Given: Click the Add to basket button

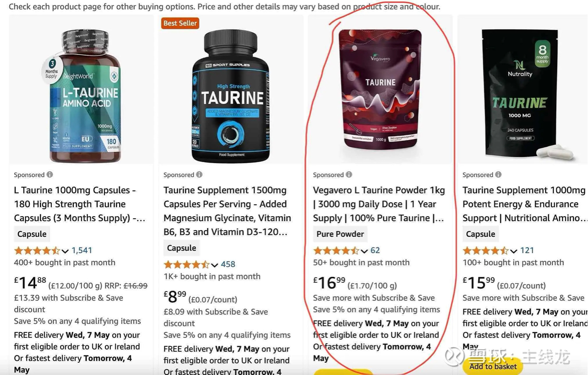Looking at the screenshot, I should click(x=493, y=366).
